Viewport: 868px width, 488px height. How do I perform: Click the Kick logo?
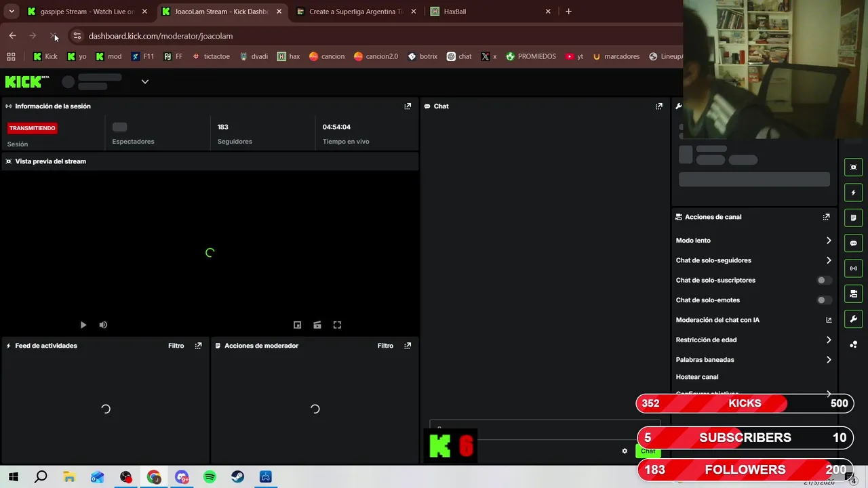pos(27,82)
